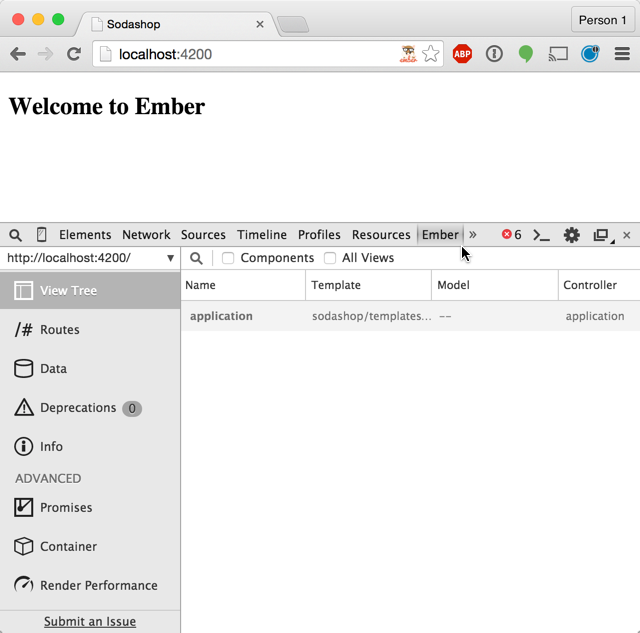Click the Welcome to Ember heading
Screen dimensions: 640x633
coord(107,107)
